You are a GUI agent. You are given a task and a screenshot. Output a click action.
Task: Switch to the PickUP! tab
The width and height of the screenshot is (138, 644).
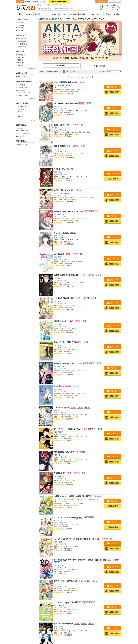[61, 65]
